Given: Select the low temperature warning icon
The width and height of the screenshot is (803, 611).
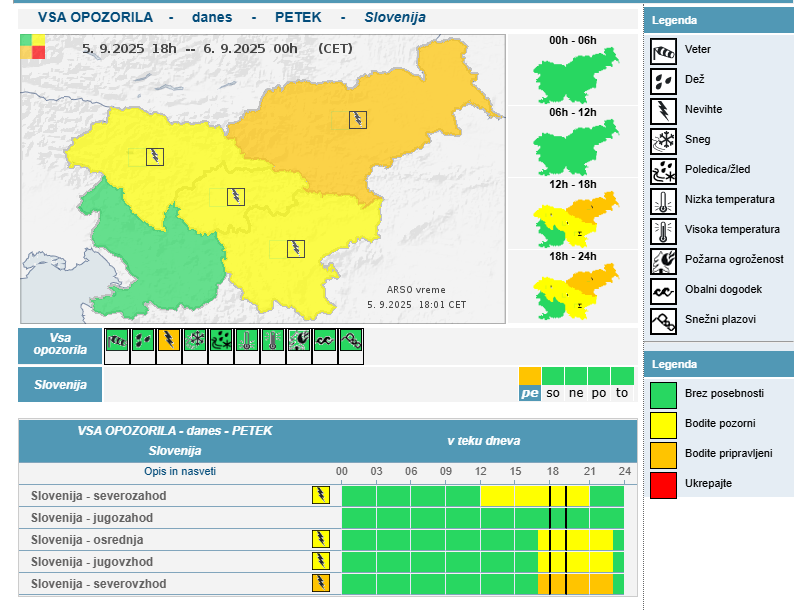Looking at the screenshot, I should 247,341.
